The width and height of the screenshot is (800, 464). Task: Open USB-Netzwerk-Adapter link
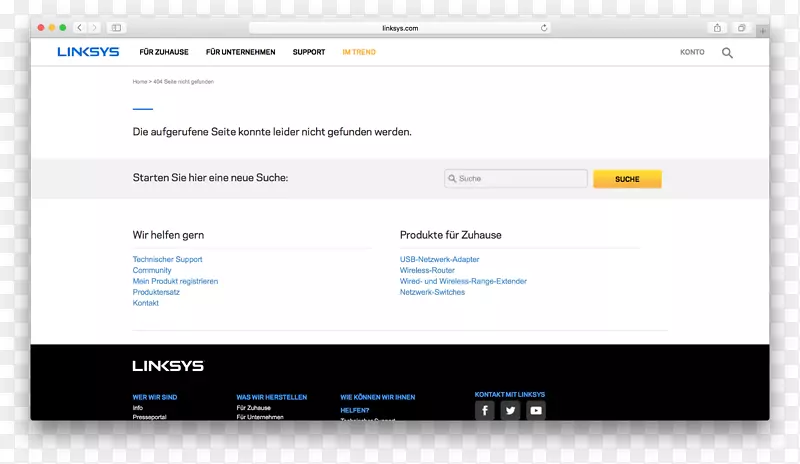(x=439, y=259)
